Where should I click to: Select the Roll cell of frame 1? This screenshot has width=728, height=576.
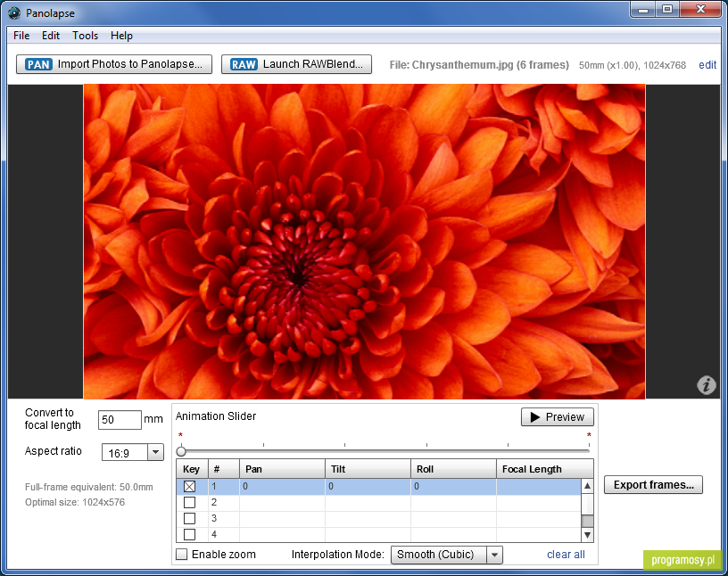click(453, 487)
